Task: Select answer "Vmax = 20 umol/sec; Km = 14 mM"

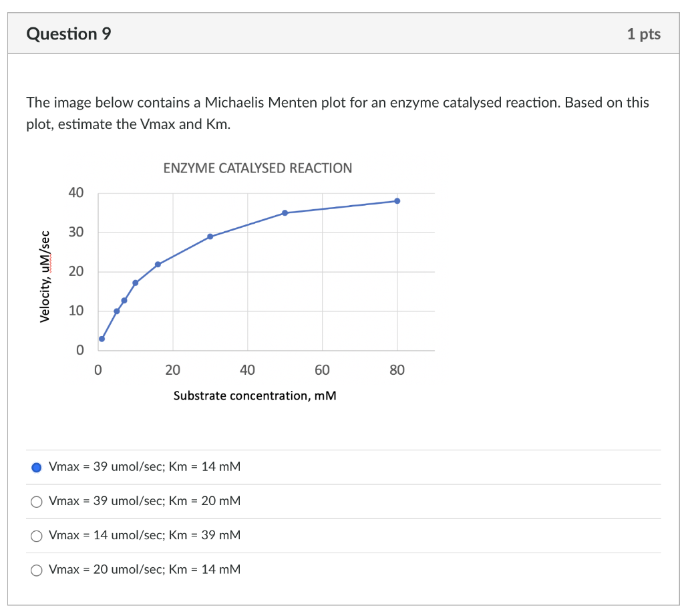Action: [x=36, y=570]
